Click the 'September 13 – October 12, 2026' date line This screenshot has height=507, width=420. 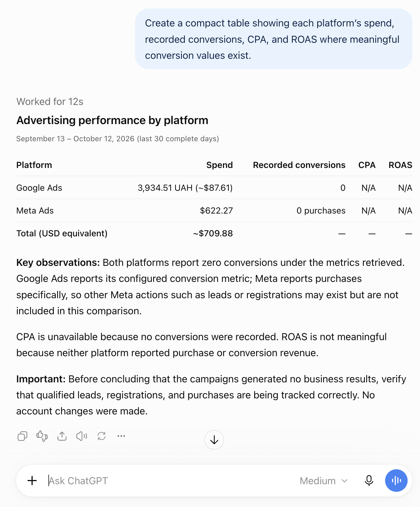coord(118,139)
